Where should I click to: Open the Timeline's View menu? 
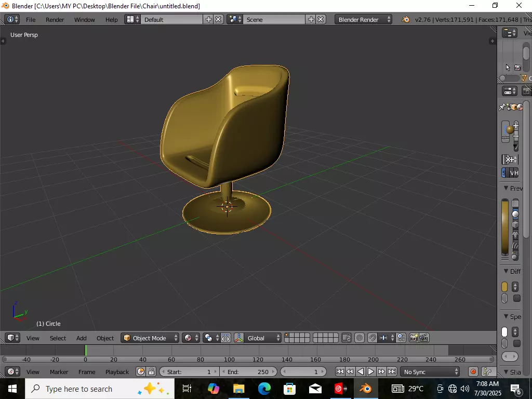pos(33,372)
